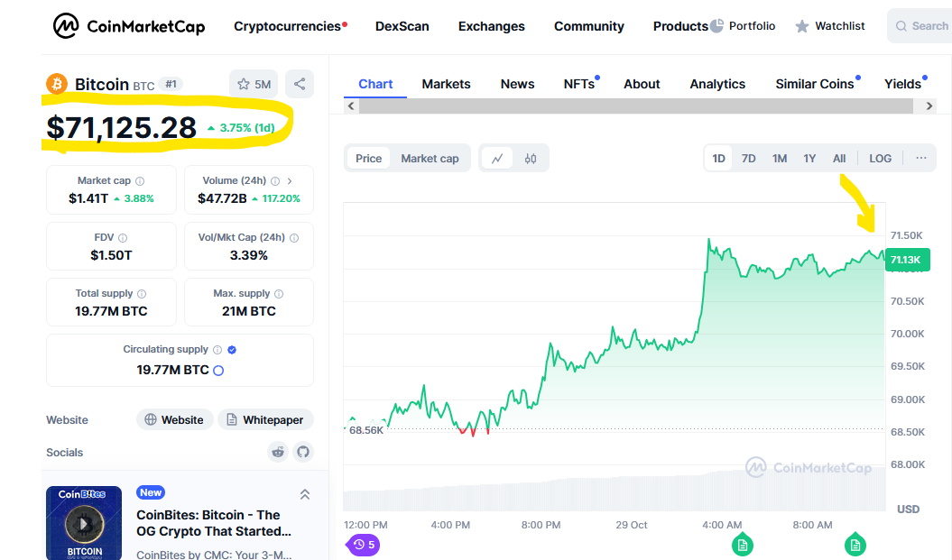The image size is (952, 560).
Task: Open Volume (24h) chevron arrow
Action: click(x=291, y=180)
